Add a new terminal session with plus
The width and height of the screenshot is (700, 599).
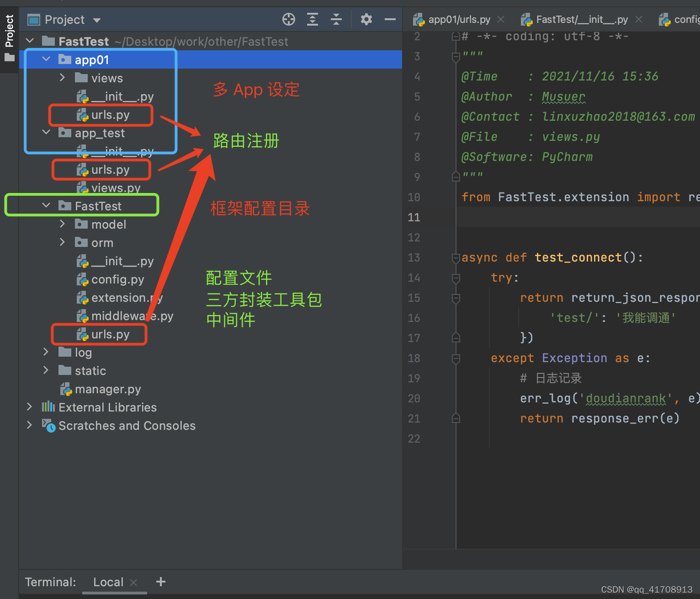coord(161,582)
